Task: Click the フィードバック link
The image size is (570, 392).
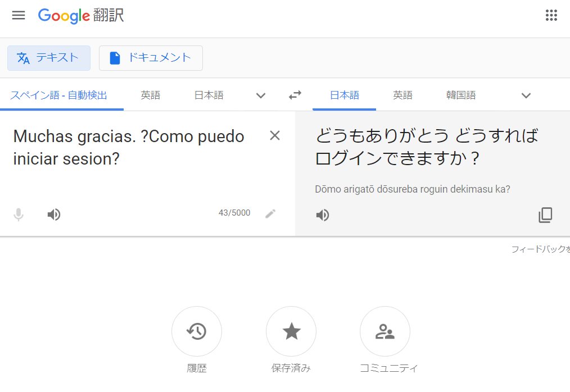Action: (541, 249)
